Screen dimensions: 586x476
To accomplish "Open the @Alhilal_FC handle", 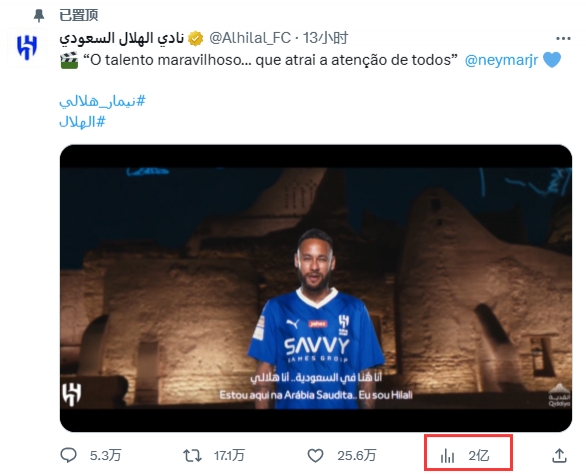I will 250,38.
